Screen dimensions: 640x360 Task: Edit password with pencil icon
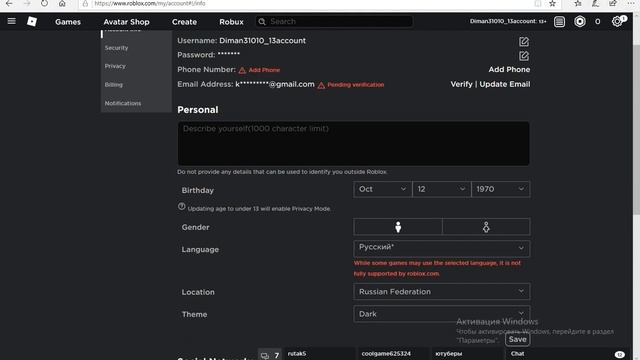[x=524, y=56]
